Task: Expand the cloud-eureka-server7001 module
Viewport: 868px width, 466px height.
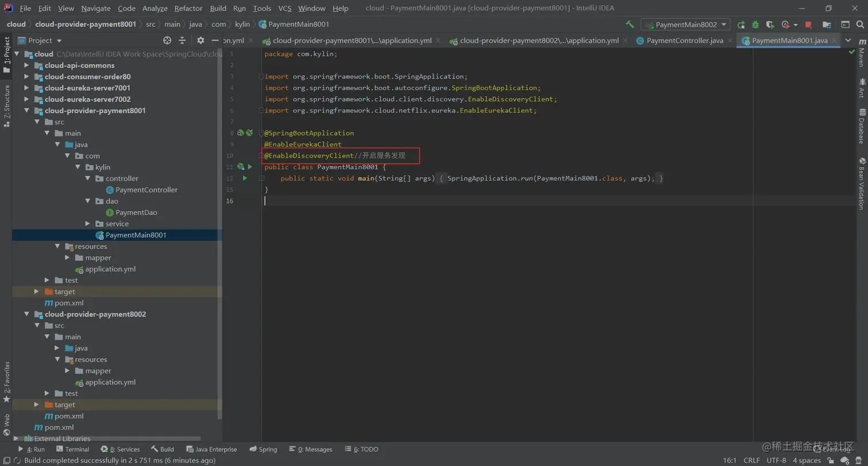Action: coord(26,88)
